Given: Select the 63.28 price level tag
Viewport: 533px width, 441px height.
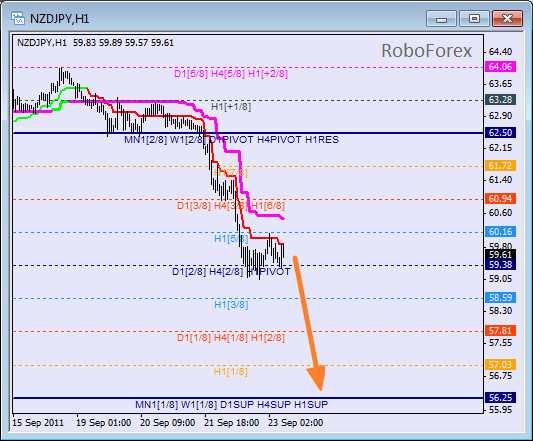Looking at the screenshot, I should point(500,100).
